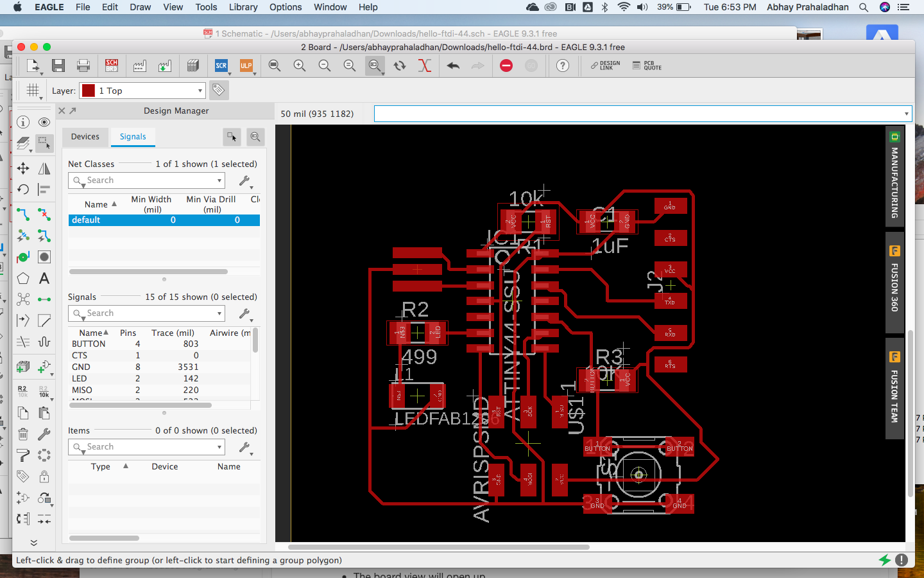Toggle layer visibility with the eye icon
The width and height of the screenshot is (924, 578).
point(44,122)
